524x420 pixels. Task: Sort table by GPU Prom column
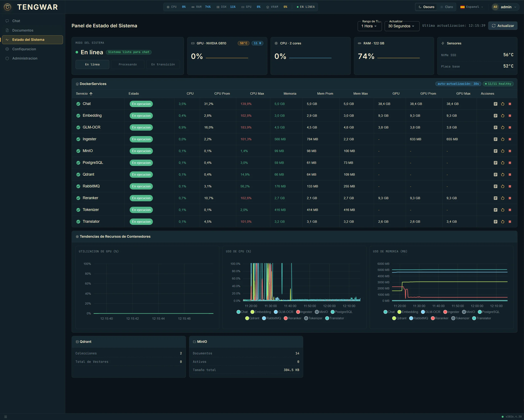pyautogui.click(x=428, y=94)
